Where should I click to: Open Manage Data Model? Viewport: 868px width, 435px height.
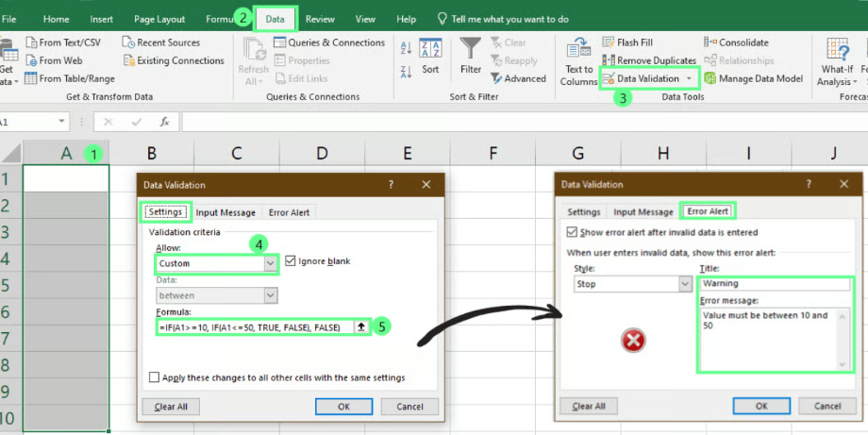[710, 78]
